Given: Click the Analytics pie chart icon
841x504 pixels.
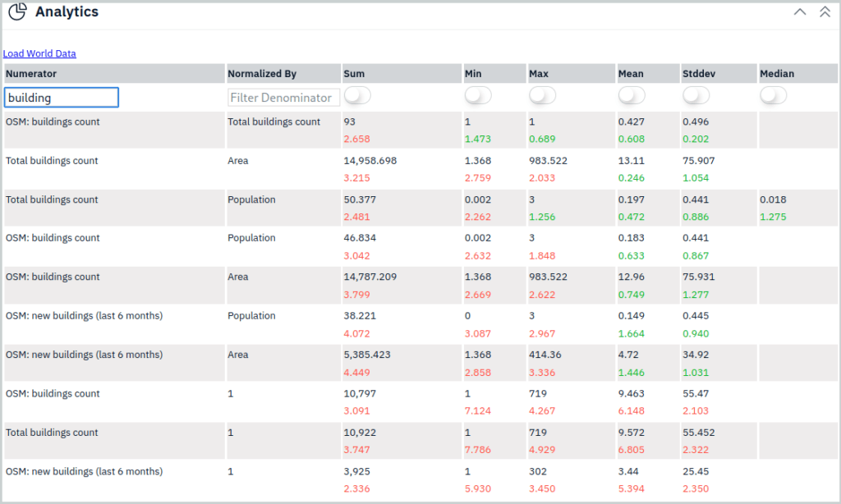Looking at the screenshot, I should point(17,11).
